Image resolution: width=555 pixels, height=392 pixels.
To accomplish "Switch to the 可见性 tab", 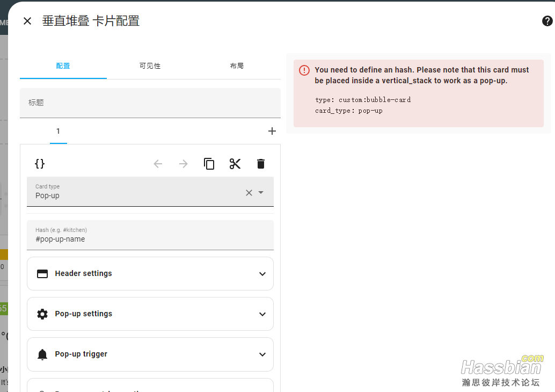I will click(x=150, y=66).
